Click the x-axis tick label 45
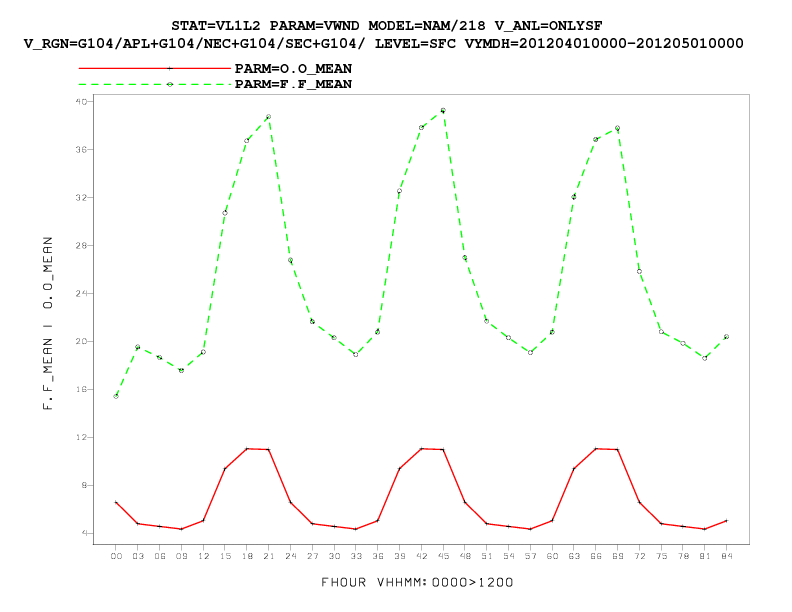This screenshot has height=612, width=792. 443,556
